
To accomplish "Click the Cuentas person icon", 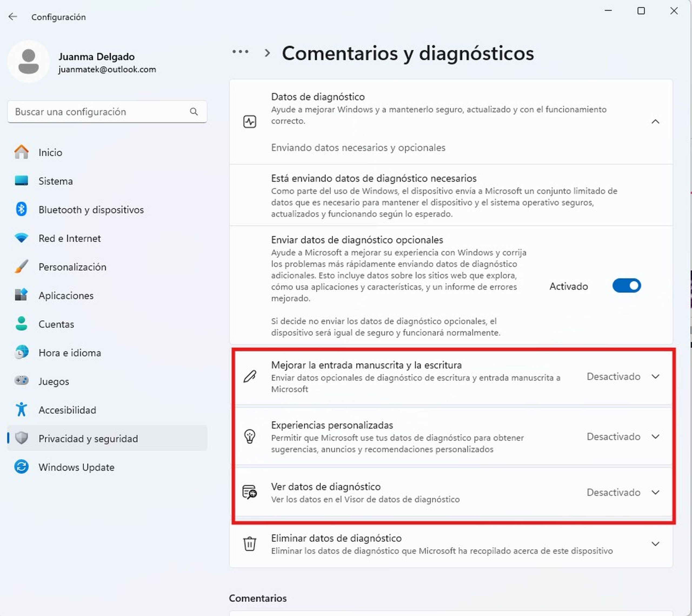I will (x=21, y=324).
